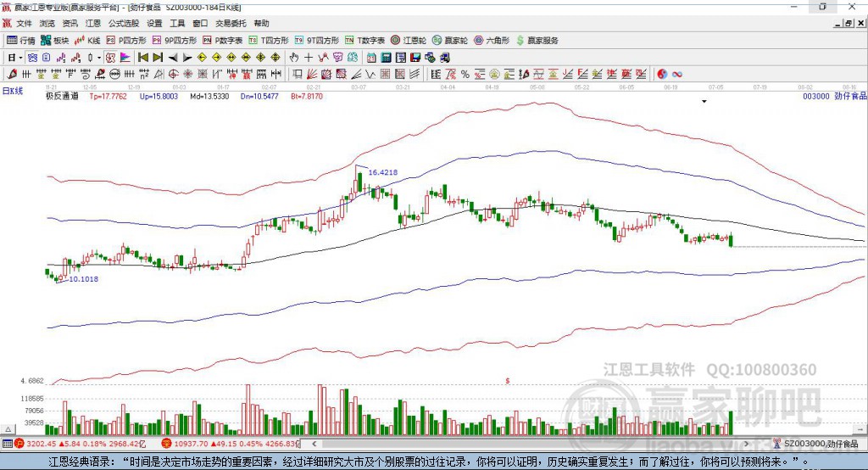868x470 pixels.
Task: Open the P数字表 tool
Action: 223,41
